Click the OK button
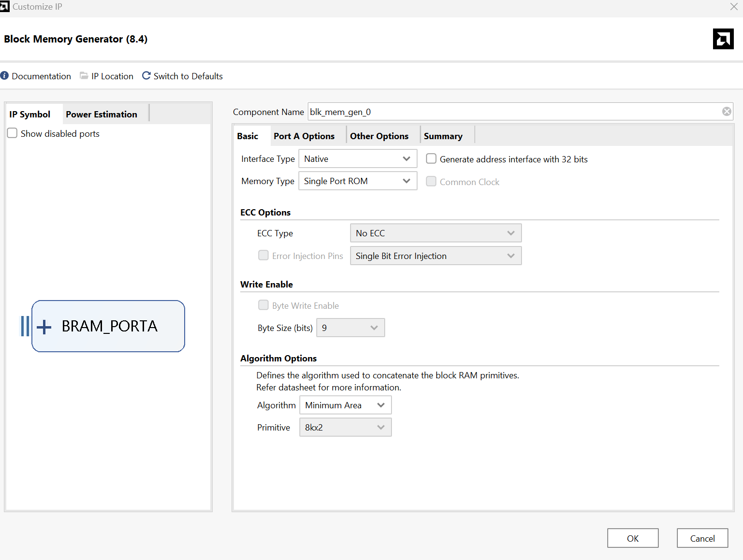The width and height of the screenshot is (743, 560). point(633,538)
